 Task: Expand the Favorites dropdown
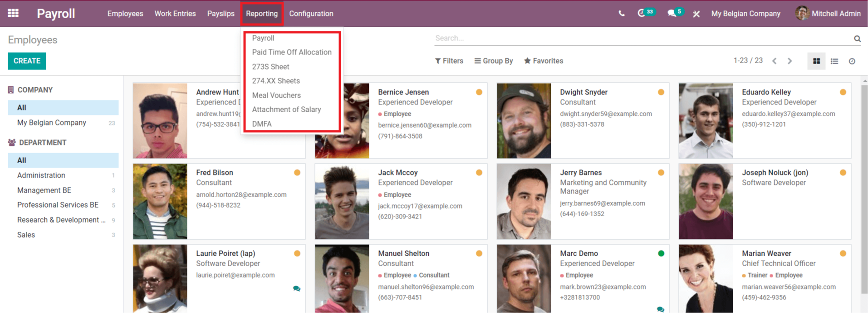tap(544, 61)
